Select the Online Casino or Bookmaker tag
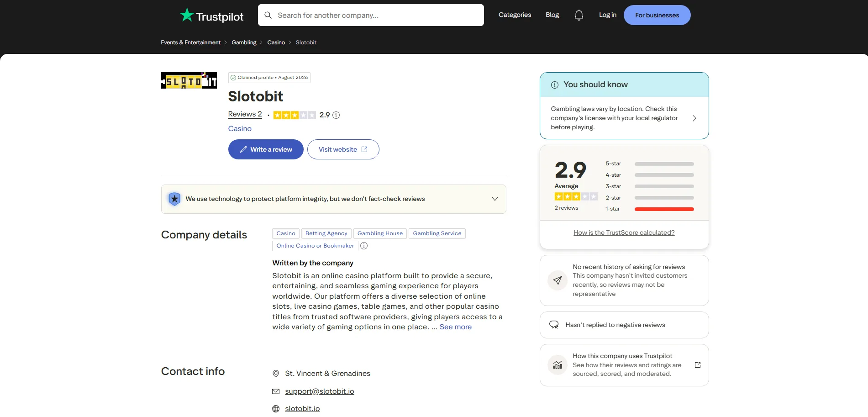 315,246
